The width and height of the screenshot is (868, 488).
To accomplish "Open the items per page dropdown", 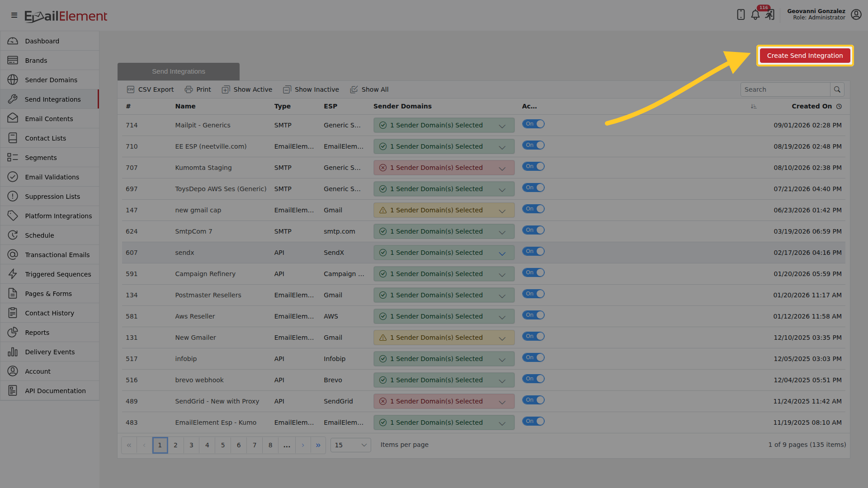I will click(x=351, y=445).
